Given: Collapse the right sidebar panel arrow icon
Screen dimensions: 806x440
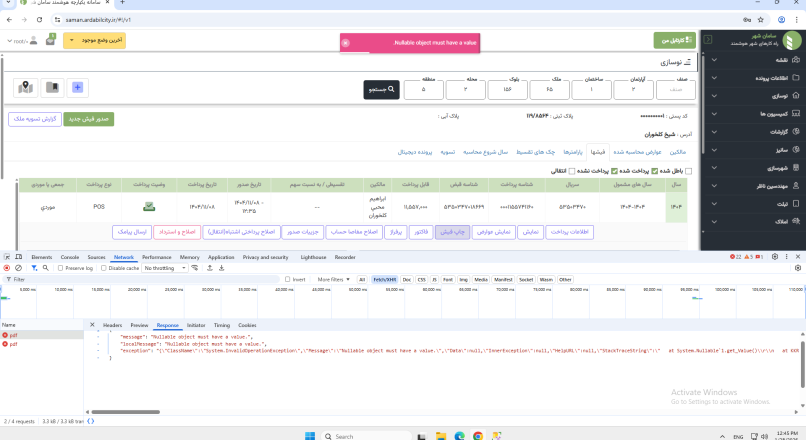Looking at the screenshot, I should pyautogui.click(x=708, y=40).
